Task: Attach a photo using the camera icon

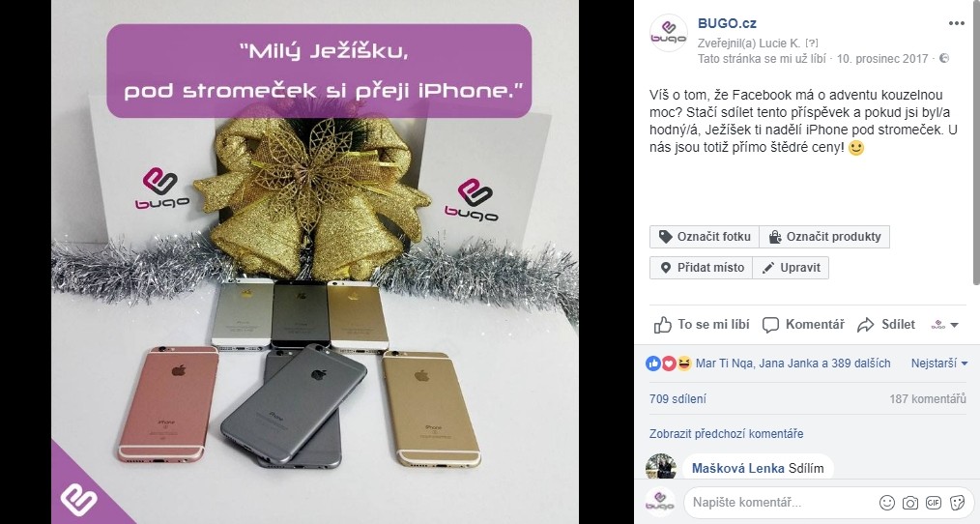Action: 910,503
